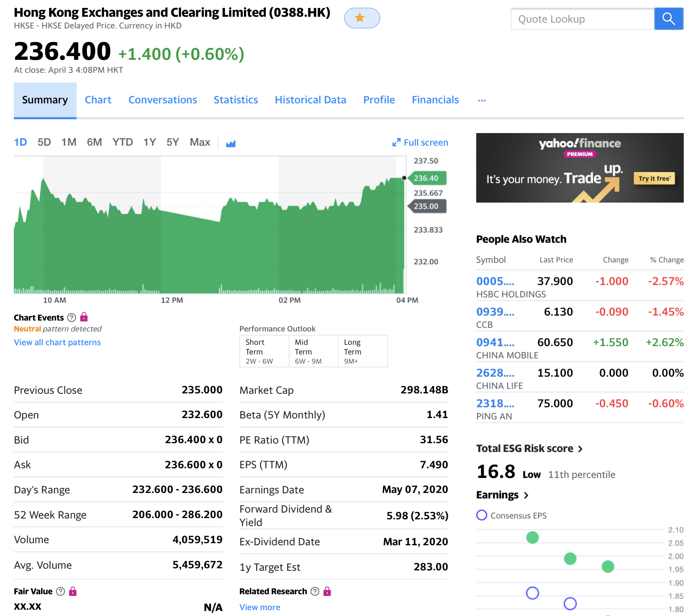Open the Financials tab
Image resolution: width=698 pixels, height=616 pixels.
(x=435, y=100)
